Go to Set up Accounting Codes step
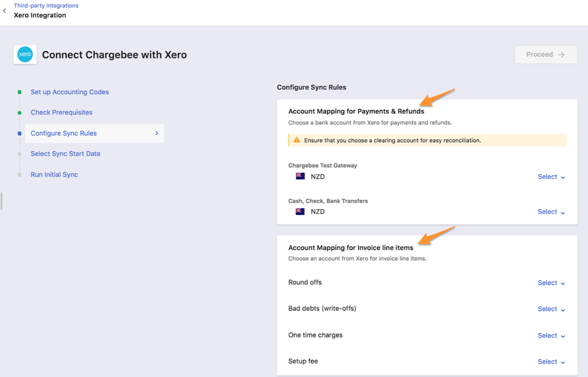This screenshot has height=377, width=588. click(70, 92)
